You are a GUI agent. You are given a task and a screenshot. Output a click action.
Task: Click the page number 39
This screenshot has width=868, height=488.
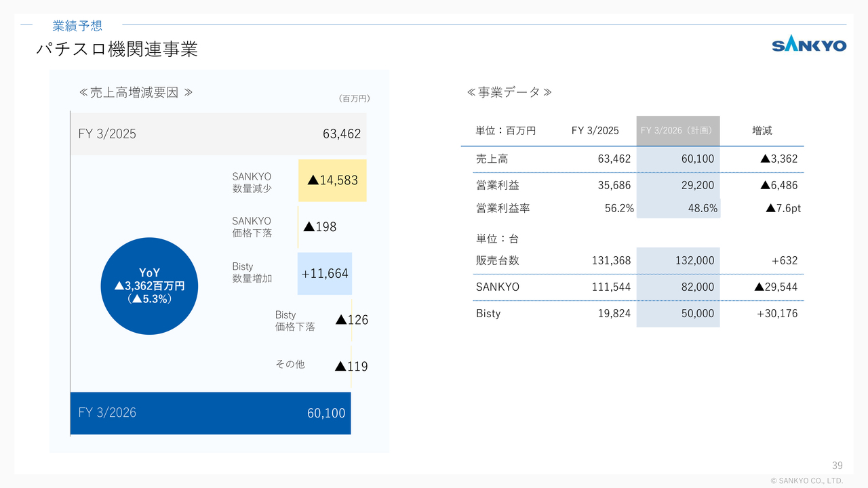[837, 465]
